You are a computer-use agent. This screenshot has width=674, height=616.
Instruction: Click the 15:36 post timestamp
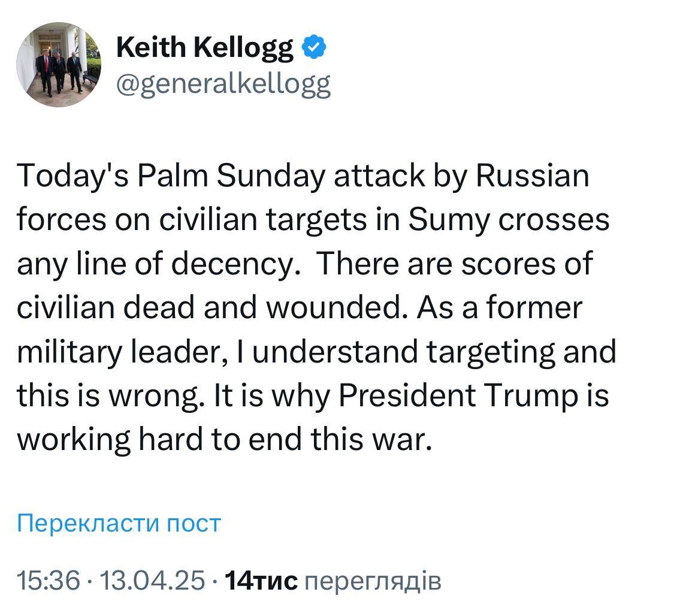click(x=49, y=580)
